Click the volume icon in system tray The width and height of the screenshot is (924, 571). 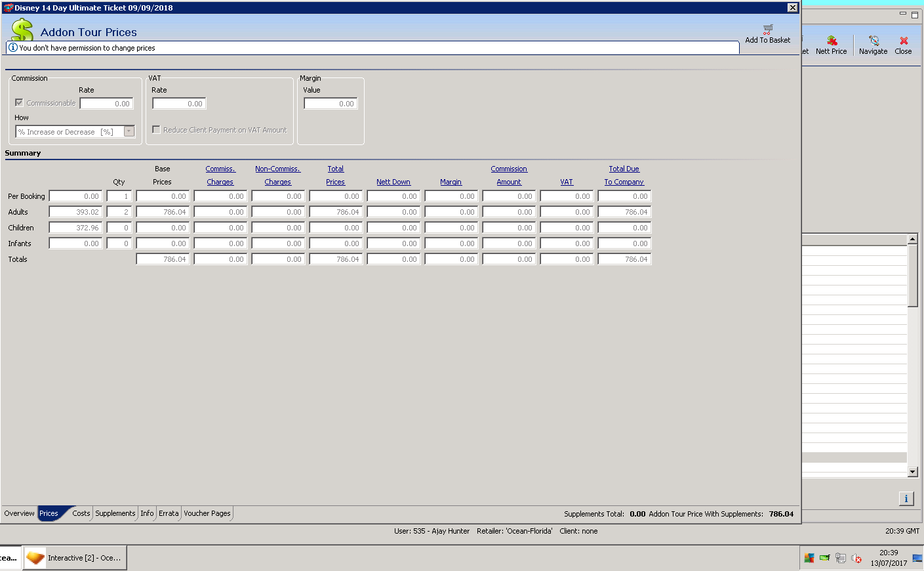pos(856,558)
